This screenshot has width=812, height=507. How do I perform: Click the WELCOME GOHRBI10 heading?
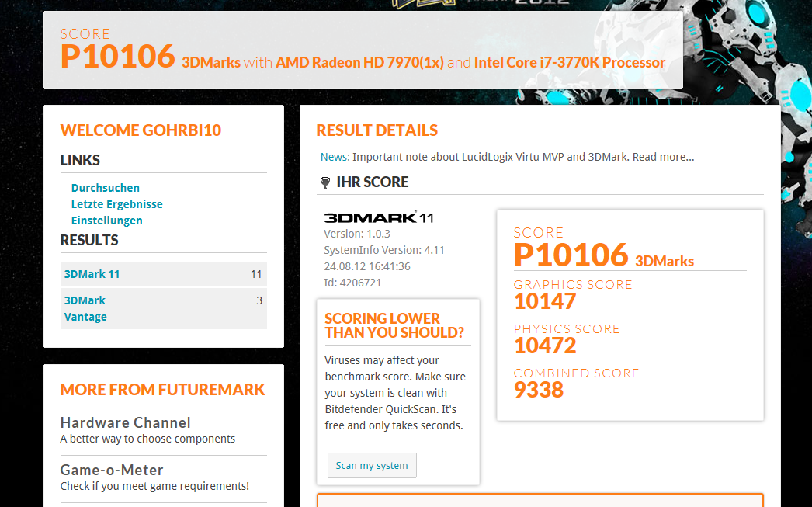pos(141,130)
